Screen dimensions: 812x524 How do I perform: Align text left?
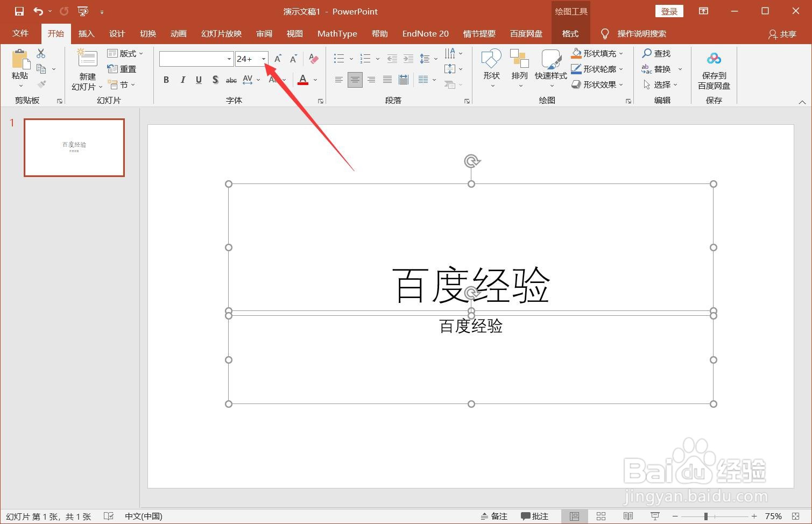[x=338, y=80]
